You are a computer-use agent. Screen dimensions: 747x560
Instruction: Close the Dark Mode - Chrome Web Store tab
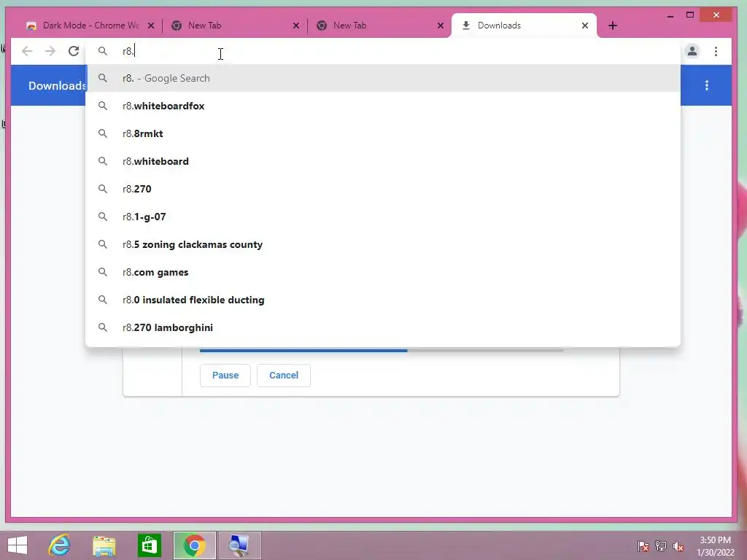(x=151, y=26)
